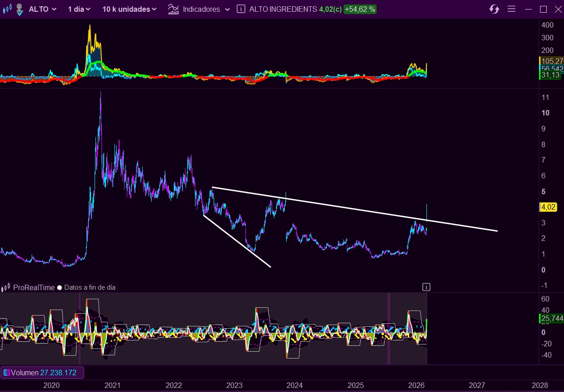
Task: Click the linked-cursor icon beside ALTO
Action: (19, 10)
